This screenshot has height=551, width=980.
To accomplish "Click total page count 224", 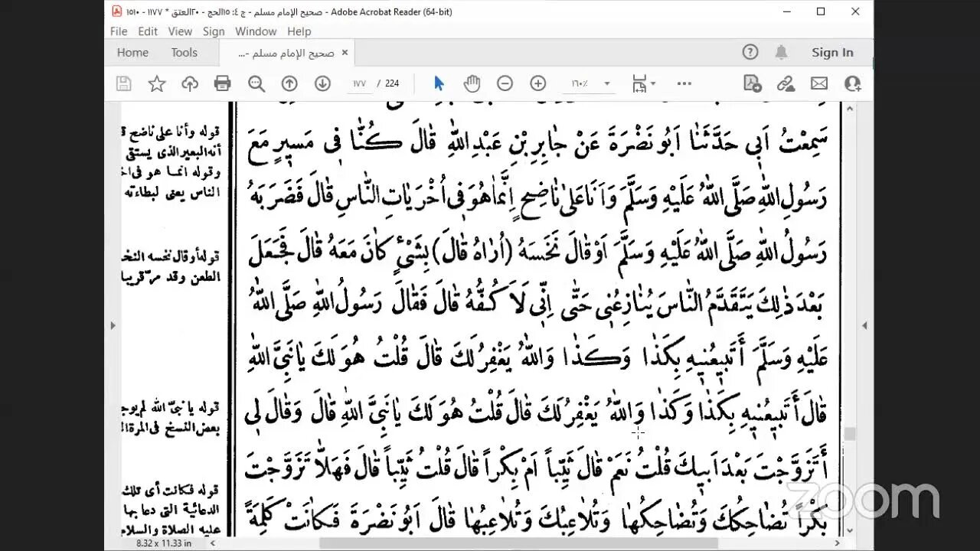I will click(392, 83).
